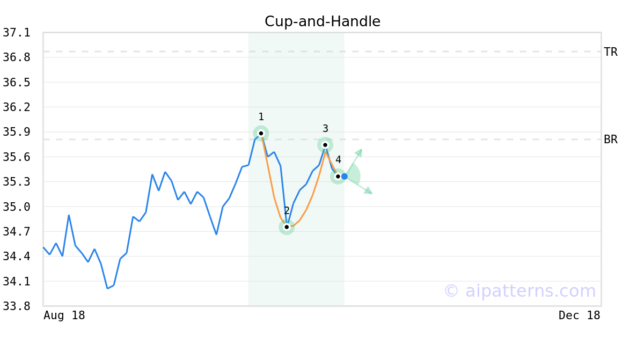This screenshot has height=338, width=644.
Task: Click the Cup-and-Handle chart title
Action: coord(323,21)
